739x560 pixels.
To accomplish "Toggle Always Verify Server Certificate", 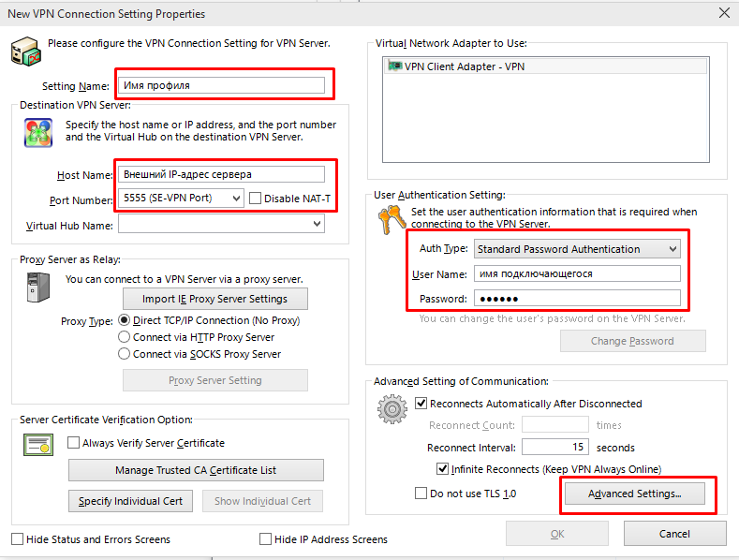I will click(x=74, y=443).
